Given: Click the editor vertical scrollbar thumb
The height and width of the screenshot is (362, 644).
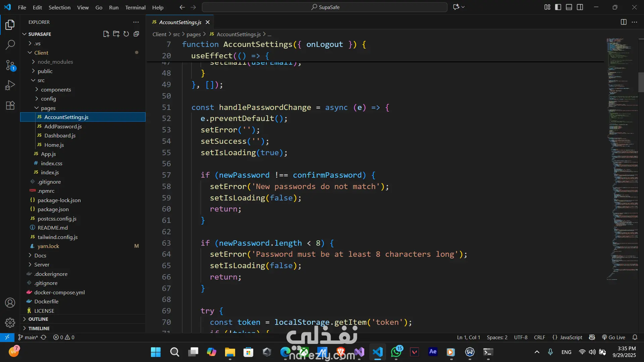Looking at the screenshot, I should point(641,82).
